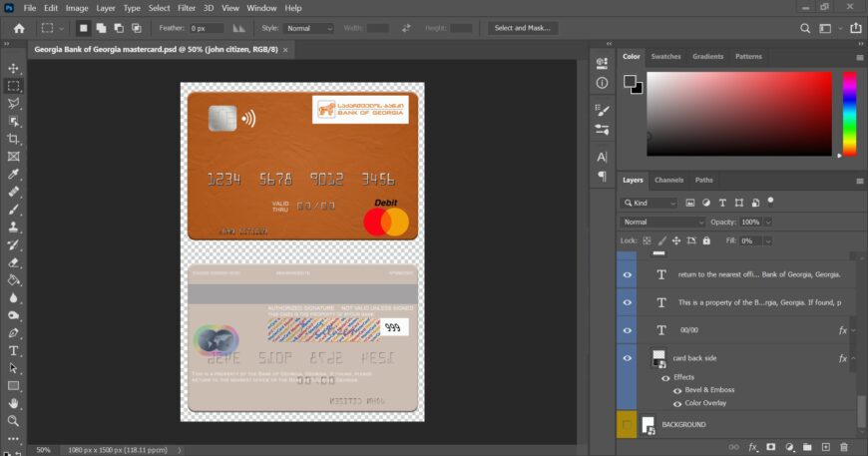Select the Blur tool
This screenshot has height=456, width=868.
coord(13,297)
